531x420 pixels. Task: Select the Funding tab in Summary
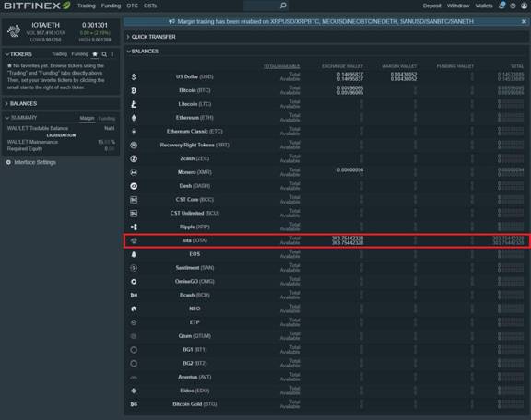tap(107, 119)
